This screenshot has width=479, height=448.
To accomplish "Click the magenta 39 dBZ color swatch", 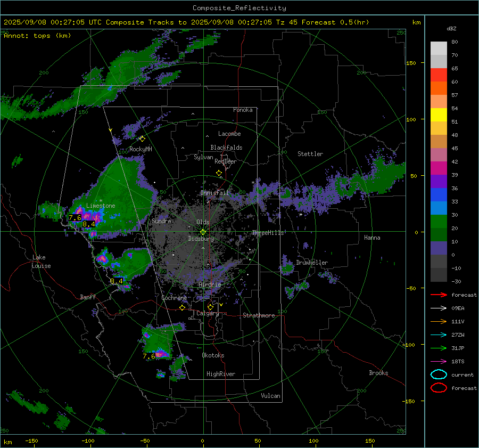I will (x=439, y=168).
